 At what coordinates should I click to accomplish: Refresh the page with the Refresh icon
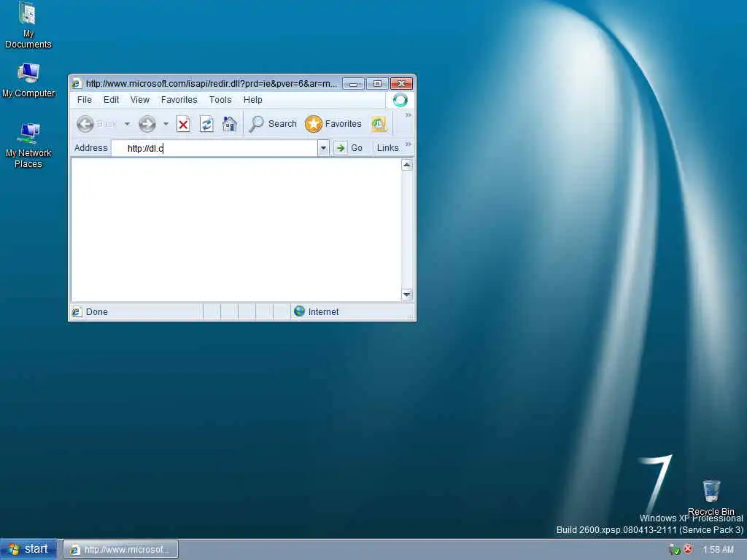point(206,124)
